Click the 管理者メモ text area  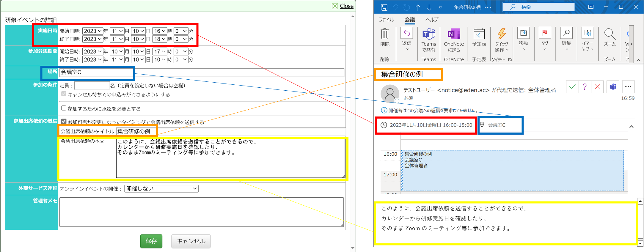click(202, 212)
